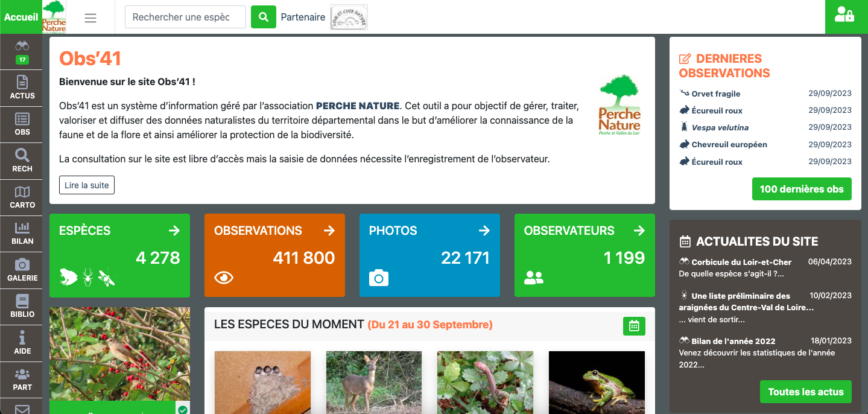Click the OBSERVATEURS count 1 199
This screenshot has height=414, width=868.
(x=624, y=258)
